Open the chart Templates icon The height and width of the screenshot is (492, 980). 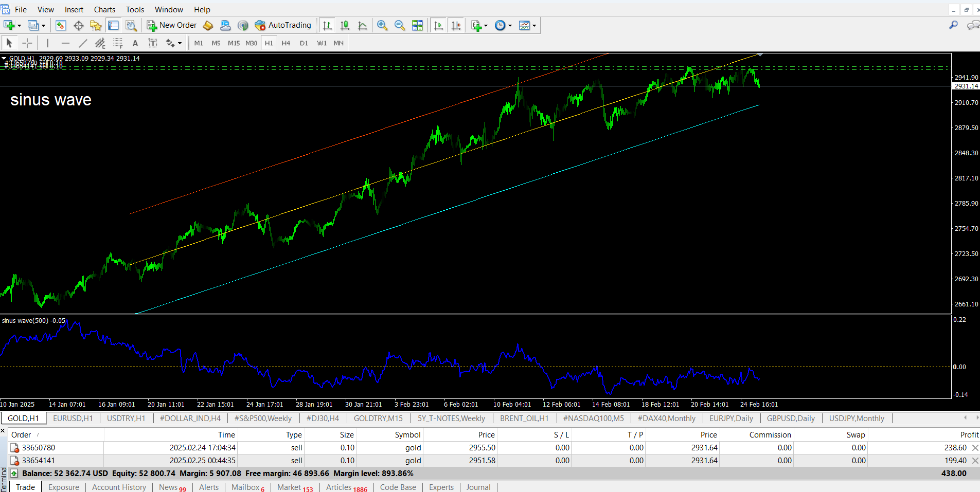point(524,25)
